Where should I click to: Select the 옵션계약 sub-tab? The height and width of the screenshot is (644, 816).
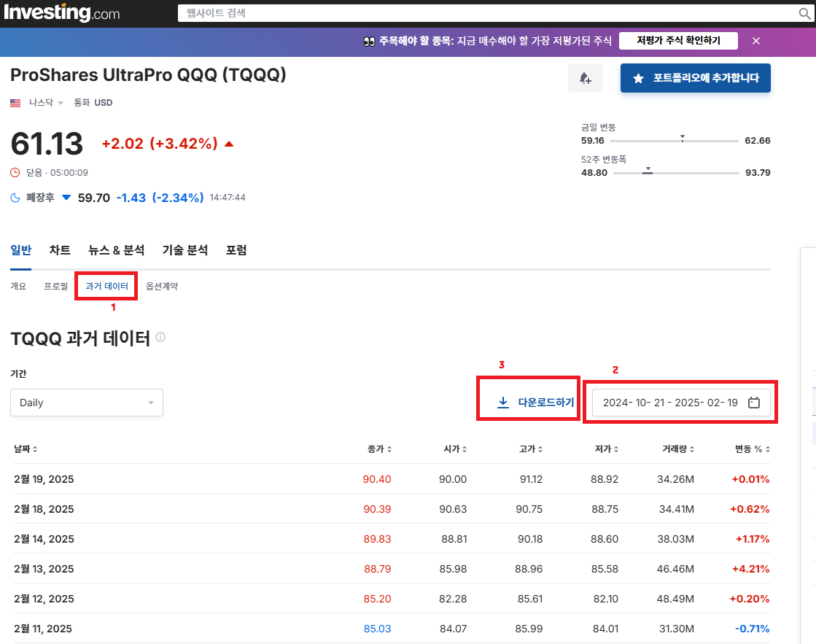(162, 286)
